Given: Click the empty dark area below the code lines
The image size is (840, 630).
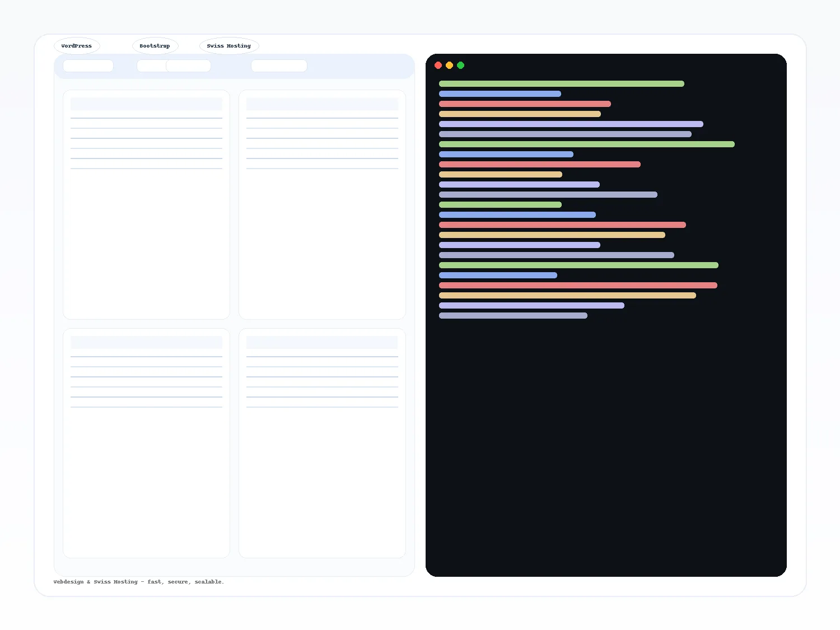Looking at the screenshot, I should click(606, 448).
